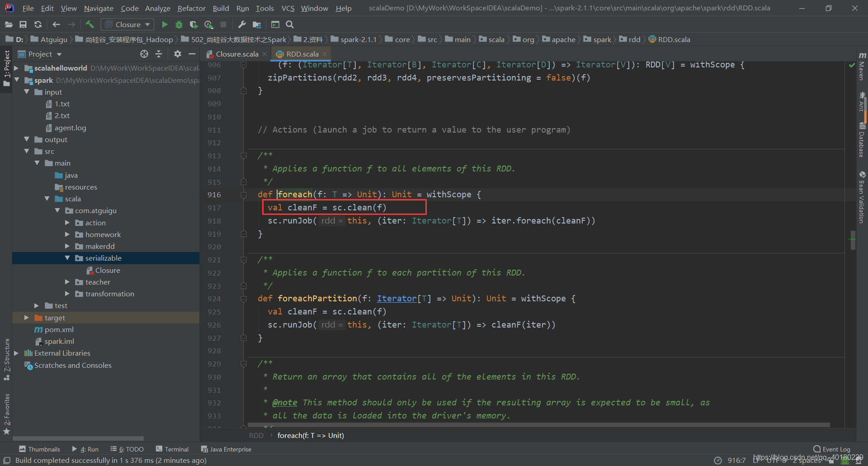Navigate back with the left arrow icon

coord(56,24)
